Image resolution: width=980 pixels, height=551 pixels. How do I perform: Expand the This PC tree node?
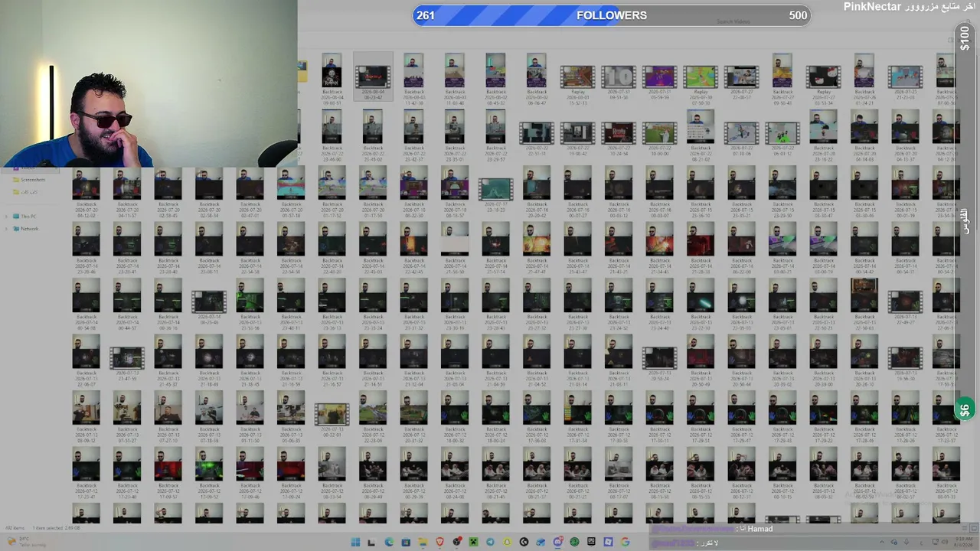[6, 217]
